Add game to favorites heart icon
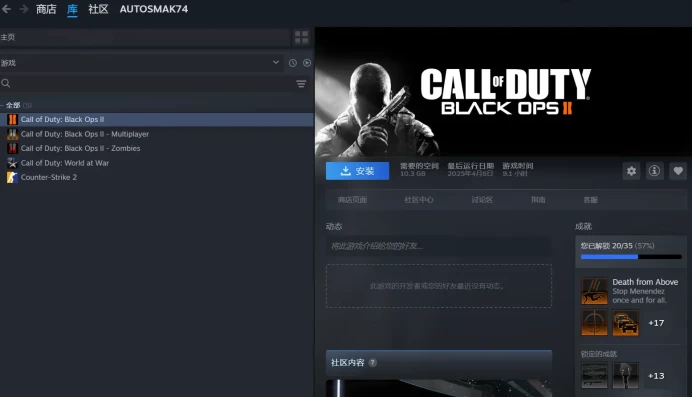Image resolution: width=692 pixels, height=397 pixels. (x=678, y=171)
